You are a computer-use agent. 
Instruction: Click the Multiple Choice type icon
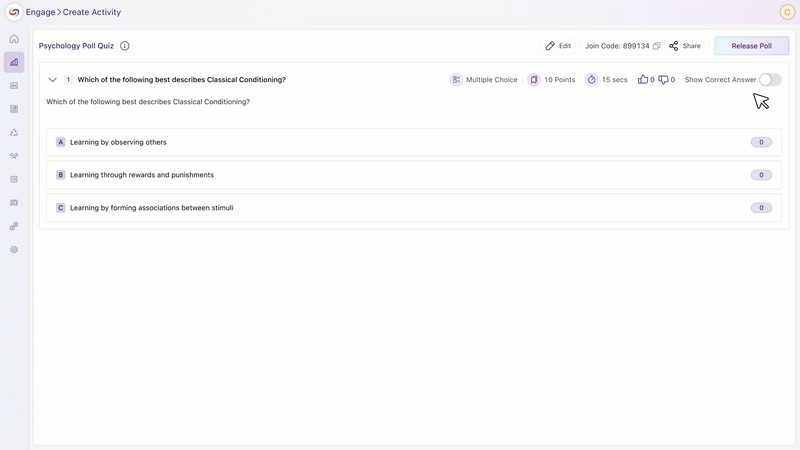(x=456, y=80)
